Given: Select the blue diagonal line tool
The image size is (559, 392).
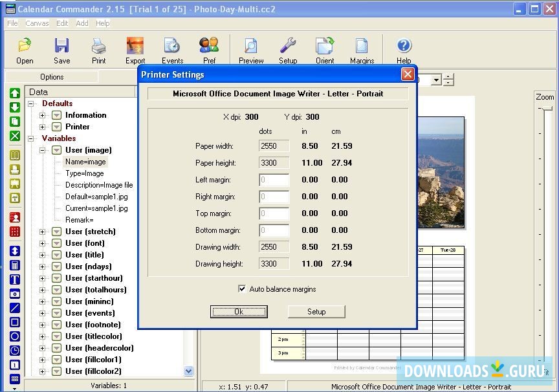Looking at the screenshot, I should 15,308.
